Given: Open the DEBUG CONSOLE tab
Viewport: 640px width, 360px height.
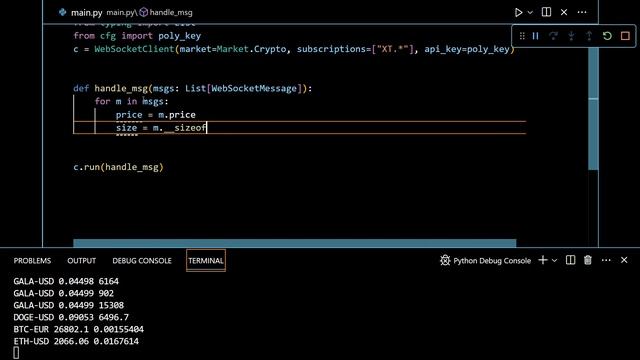Looking at the screenshot, I should point(142,261).
